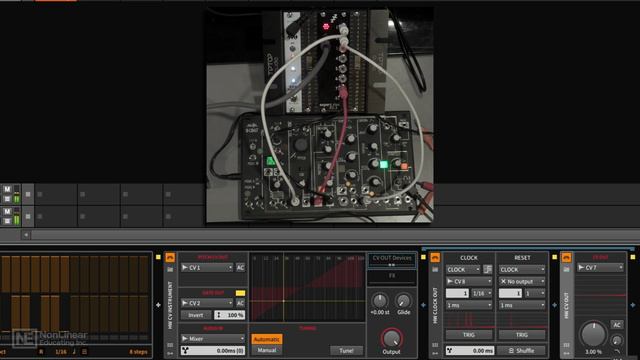Click the grid icon in step sequencer footer
The width and height of the screenshot is (640, 360).
tap(84, 351)
